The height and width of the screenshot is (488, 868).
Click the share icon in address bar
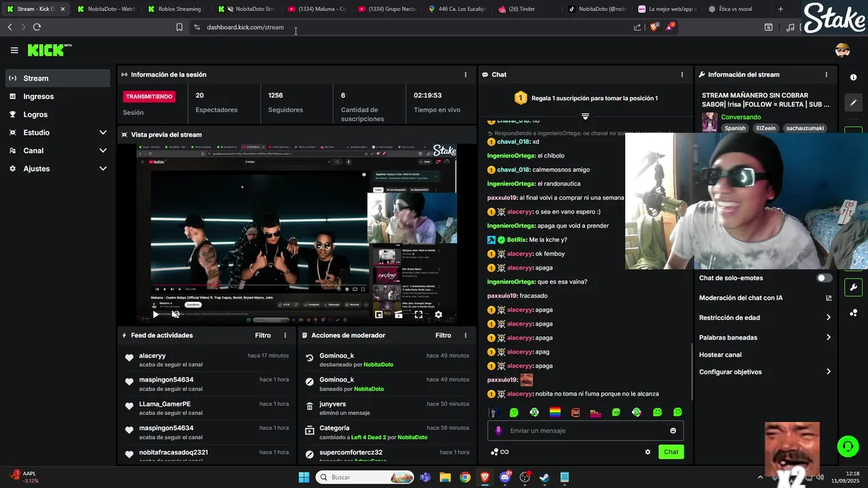(x=637, y=27)
